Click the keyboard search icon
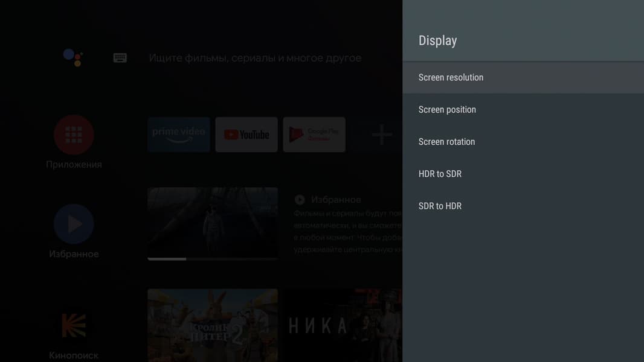 pos(120,58)
